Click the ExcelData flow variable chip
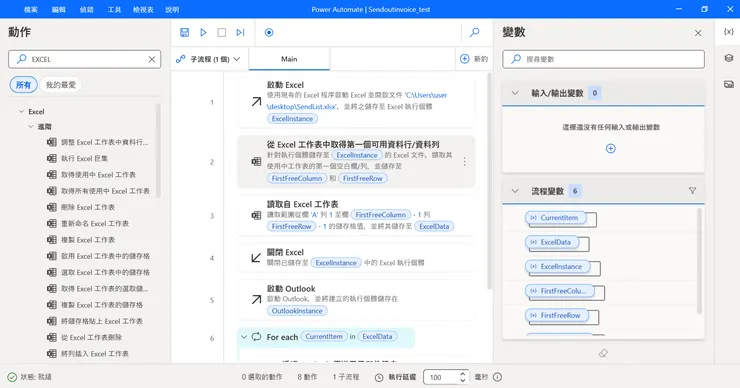The width and height of the screenshot is (740, 388). [x=552, y=243]
